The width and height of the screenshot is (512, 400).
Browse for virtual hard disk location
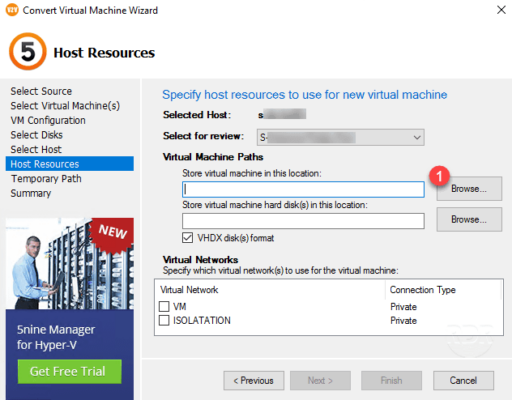click(x=469, y=219)
